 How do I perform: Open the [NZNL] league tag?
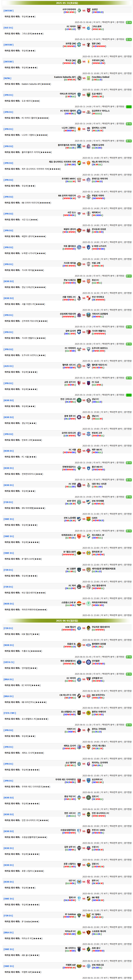pos(8,78)
